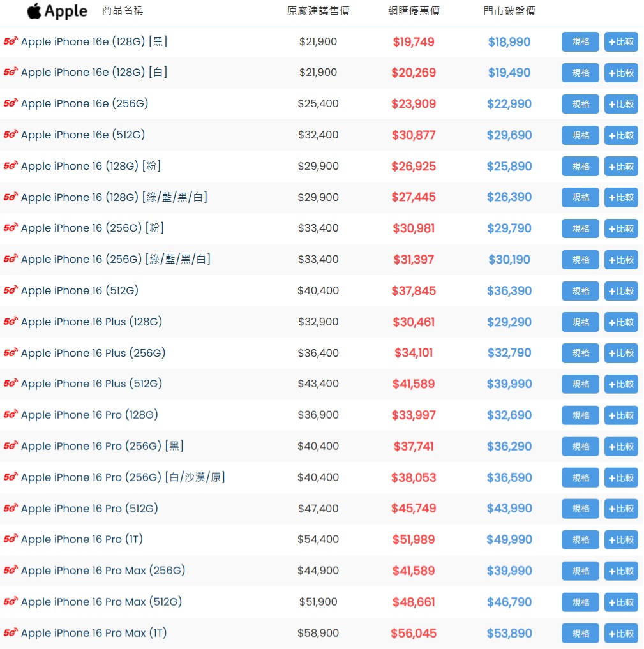
Task: Click the 5G icon beside iPhone 16 (256G) [粉]
Action: (x=10, y=228)
